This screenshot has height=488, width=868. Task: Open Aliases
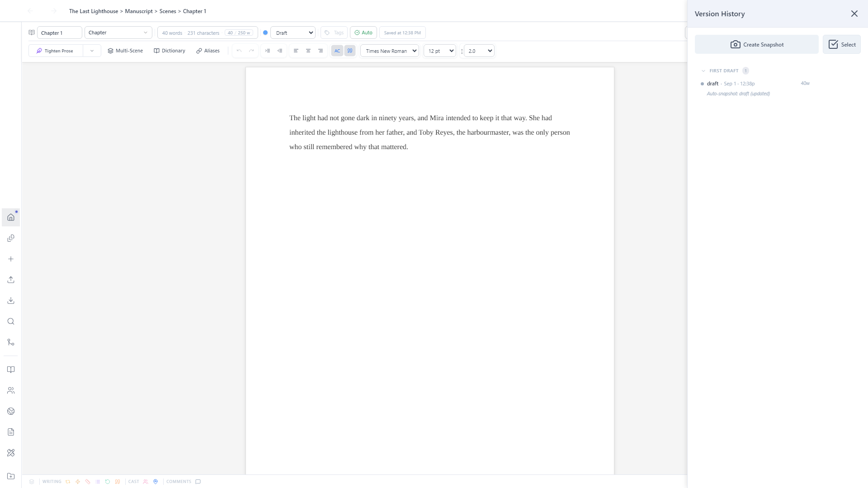click(208, 51)
